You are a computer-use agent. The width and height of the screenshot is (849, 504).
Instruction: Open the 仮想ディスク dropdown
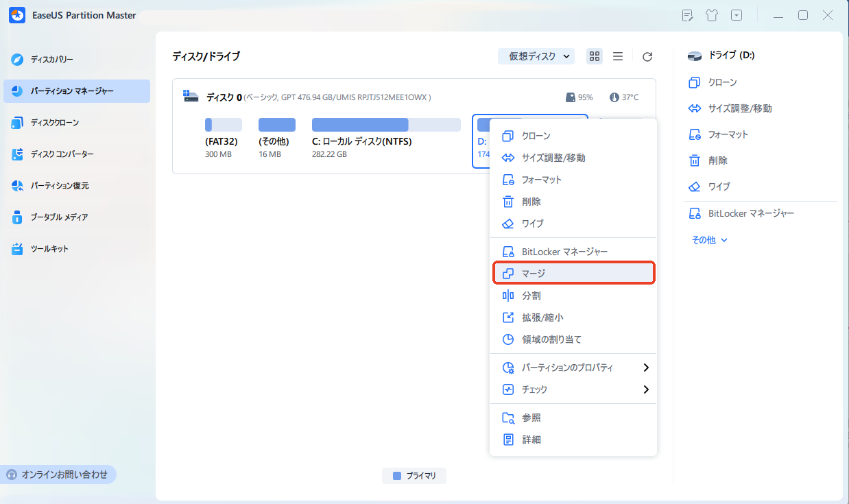point(536,57)
